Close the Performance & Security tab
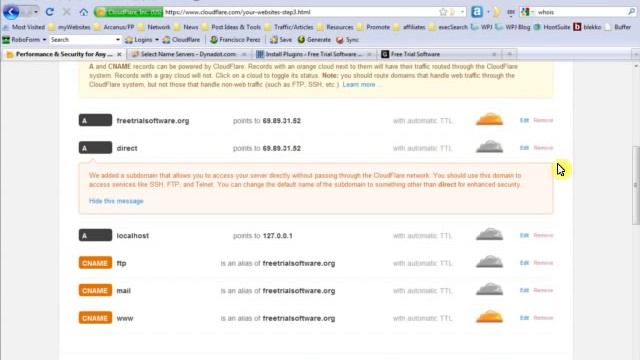 coord(119,54)
